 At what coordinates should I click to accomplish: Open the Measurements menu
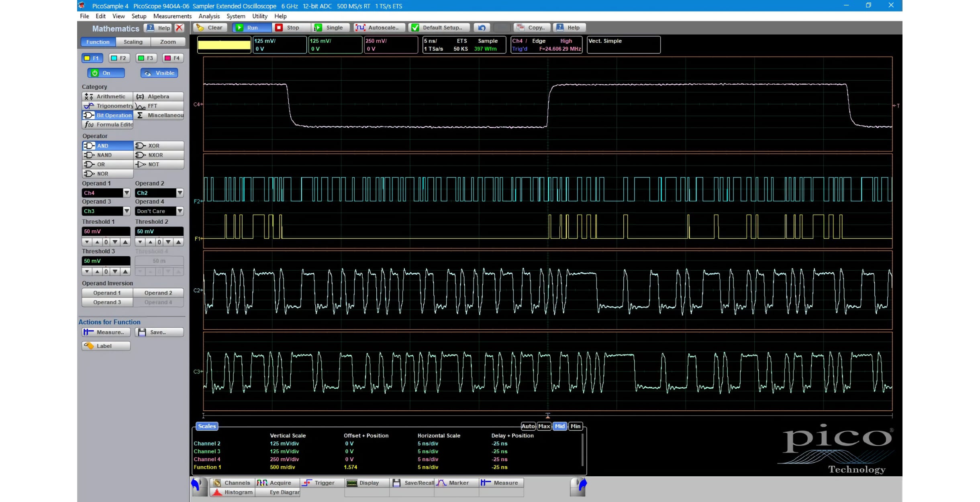pyautogui.click(x=172, y=16)
